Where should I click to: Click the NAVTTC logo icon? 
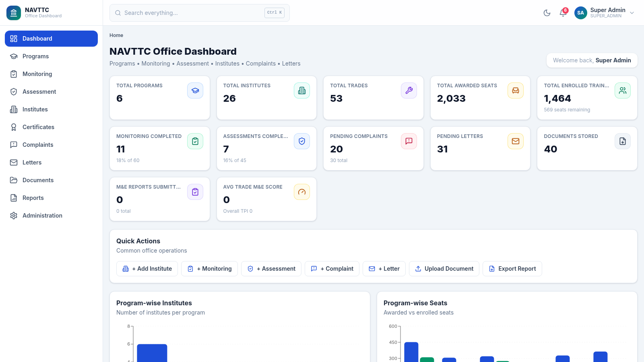point(14,13)
